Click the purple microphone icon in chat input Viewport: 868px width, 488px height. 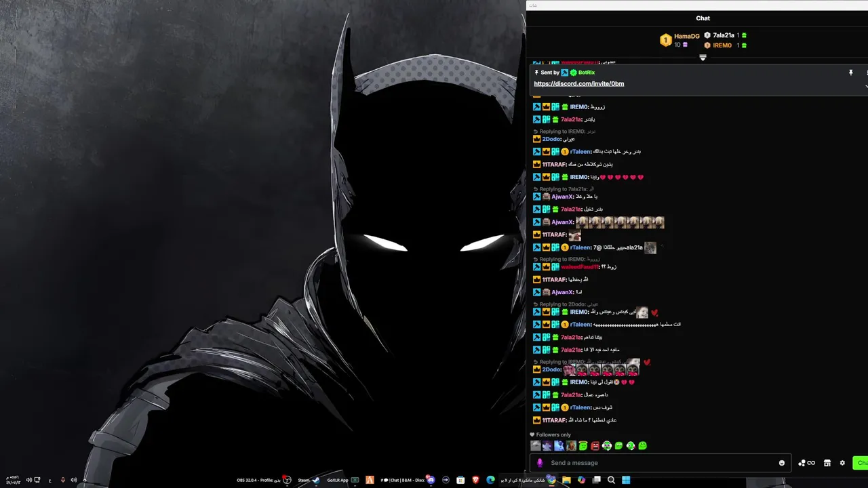pos(540,463)
